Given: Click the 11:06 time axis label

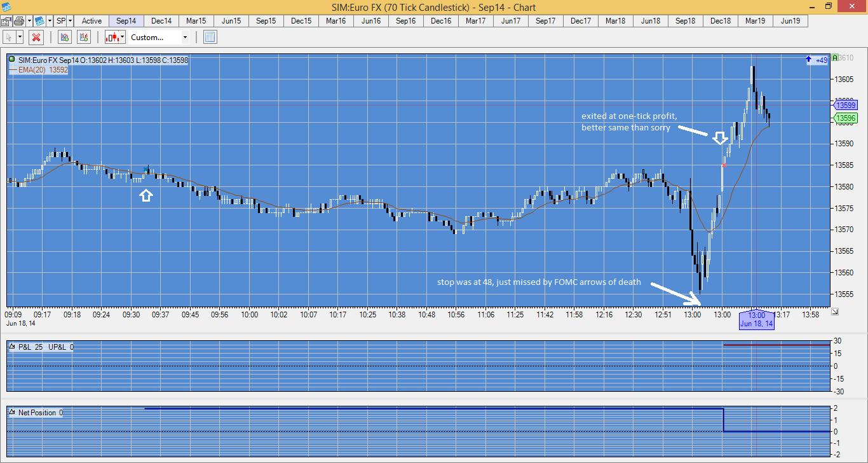Looking at the screenshot, I should pos(486,315).
